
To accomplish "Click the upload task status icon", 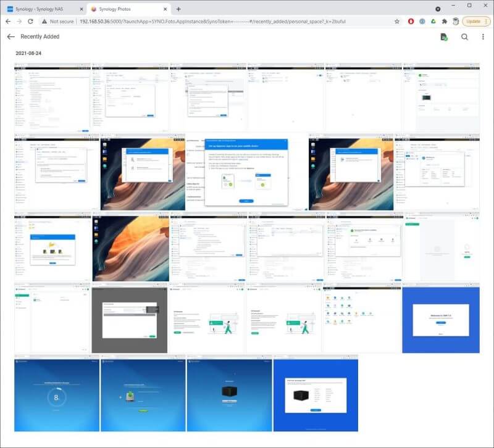I will [x=443, y=37].
